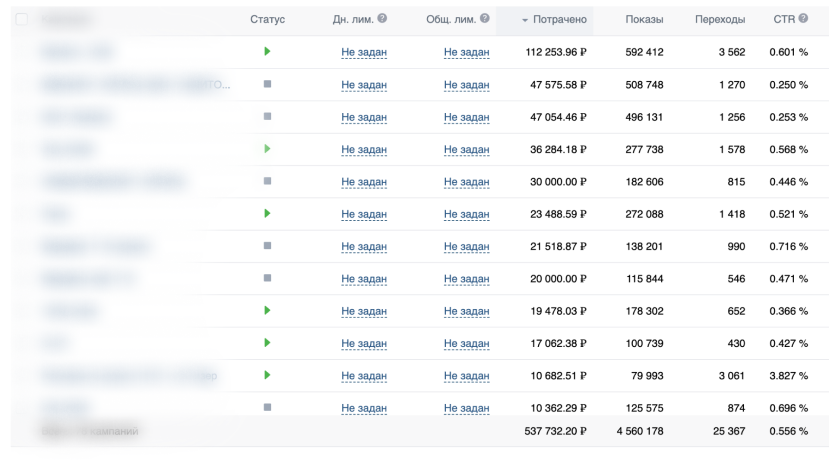Image resolution: width=829 pixels, height=466 pixels.
Task: Tick the select-all checkbox in table header
Action: [22, 20]
